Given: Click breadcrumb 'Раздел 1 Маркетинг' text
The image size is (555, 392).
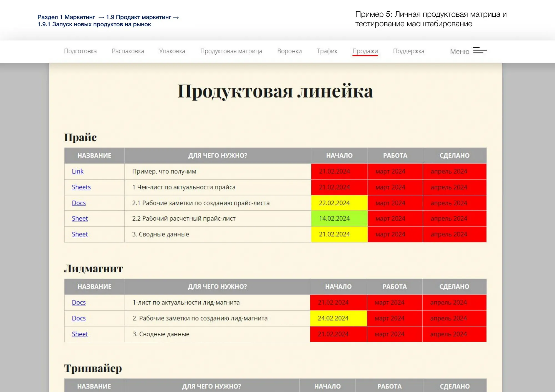Looking at the screenshot, I should (66, 17).
